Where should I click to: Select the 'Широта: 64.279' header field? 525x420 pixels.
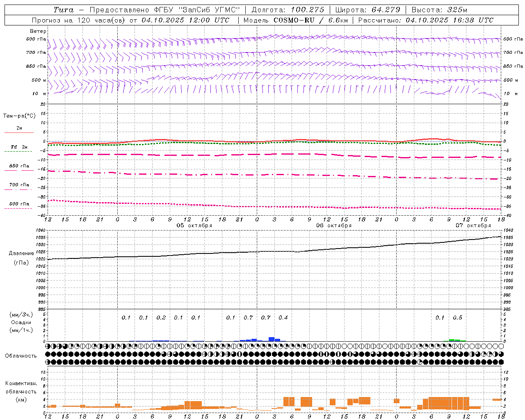click(x=367, y=10)
